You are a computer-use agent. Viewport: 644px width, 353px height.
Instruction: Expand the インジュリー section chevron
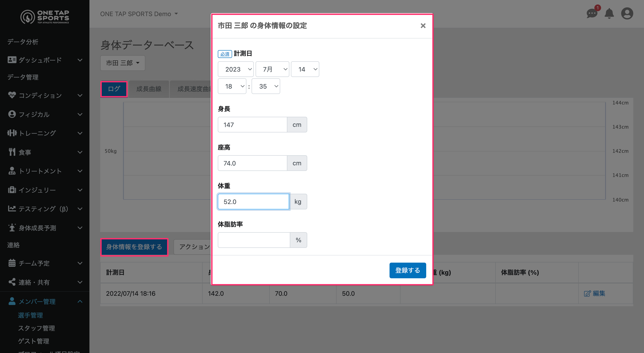pos(80,190)
